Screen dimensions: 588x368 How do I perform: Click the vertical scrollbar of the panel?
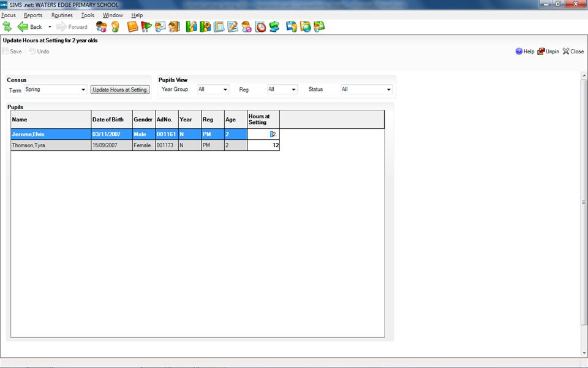pyautogui.click(x=584, y=202)
